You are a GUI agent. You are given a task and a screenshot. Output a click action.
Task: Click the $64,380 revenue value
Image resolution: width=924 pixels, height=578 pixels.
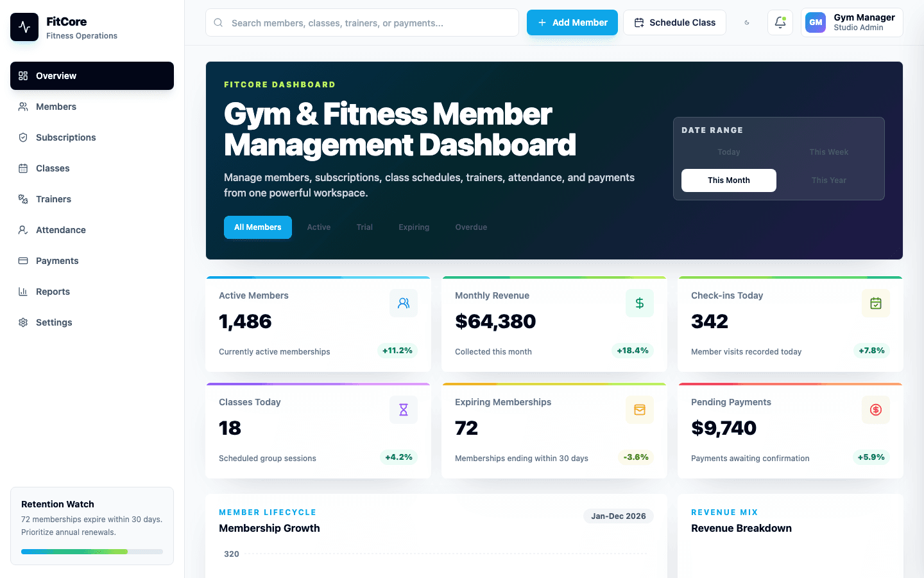[495, 321]
